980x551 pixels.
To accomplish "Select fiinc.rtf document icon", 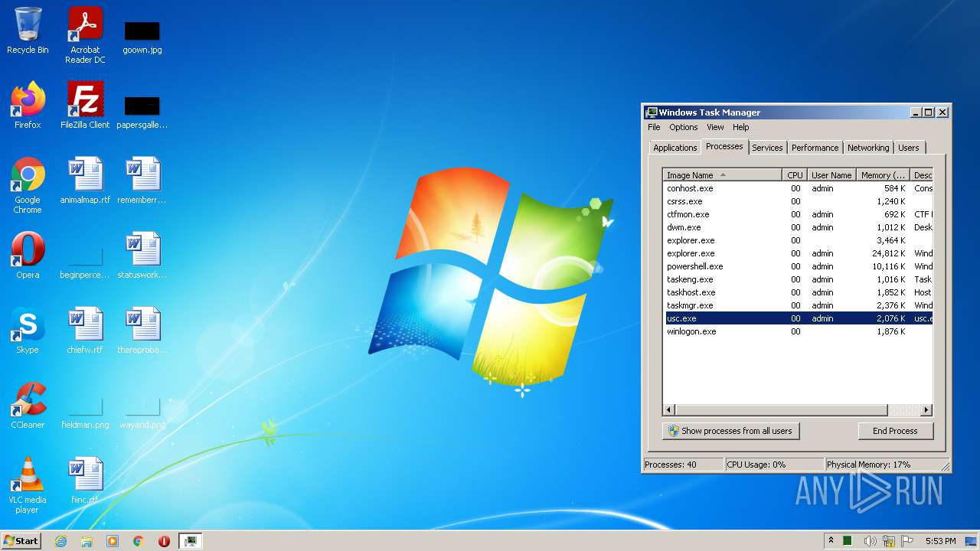I will [85, 481].
